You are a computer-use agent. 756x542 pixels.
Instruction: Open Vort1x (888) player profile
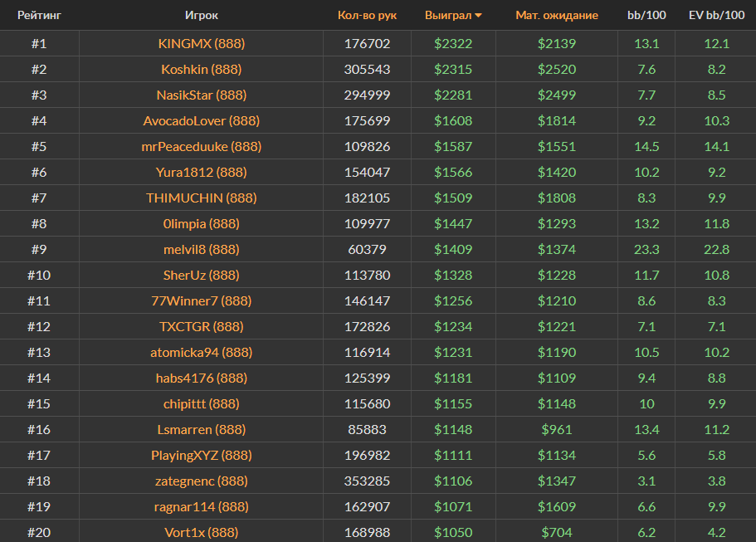[202, 532]
